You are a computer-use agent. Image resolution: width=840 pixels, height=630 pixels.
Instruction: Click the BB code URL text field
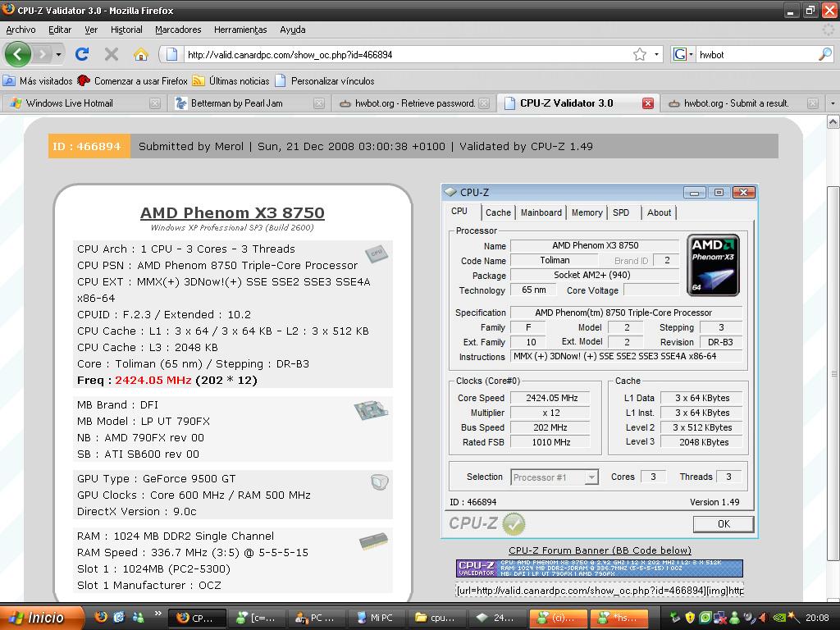600,590
